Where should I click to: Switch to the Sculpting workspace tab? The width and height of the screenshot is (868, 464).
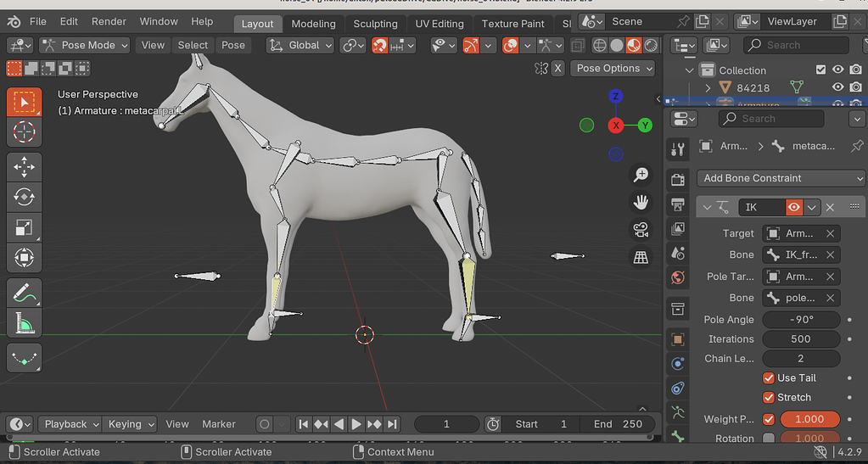pos(375,24)
